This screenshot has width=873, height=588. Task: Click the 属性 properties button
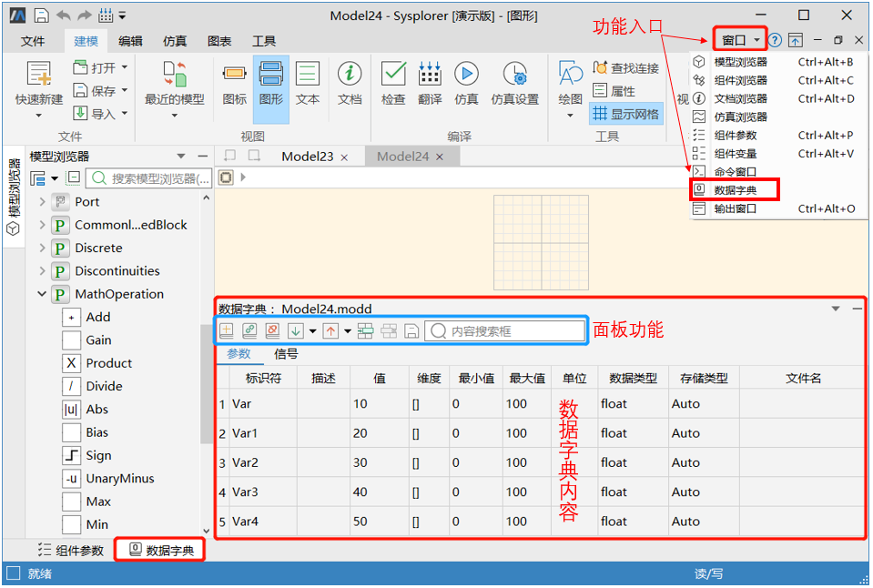(x=614, y=91)
